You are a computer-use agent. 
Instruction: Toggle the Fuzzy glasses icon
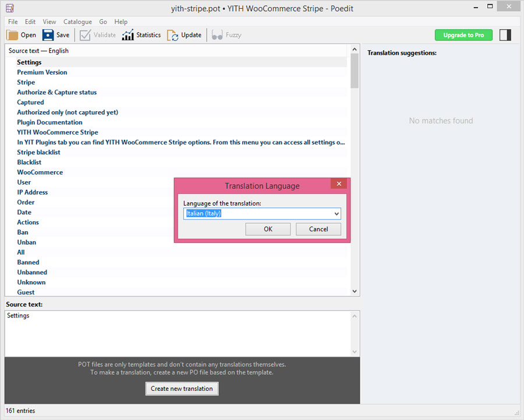coord(217,35)
